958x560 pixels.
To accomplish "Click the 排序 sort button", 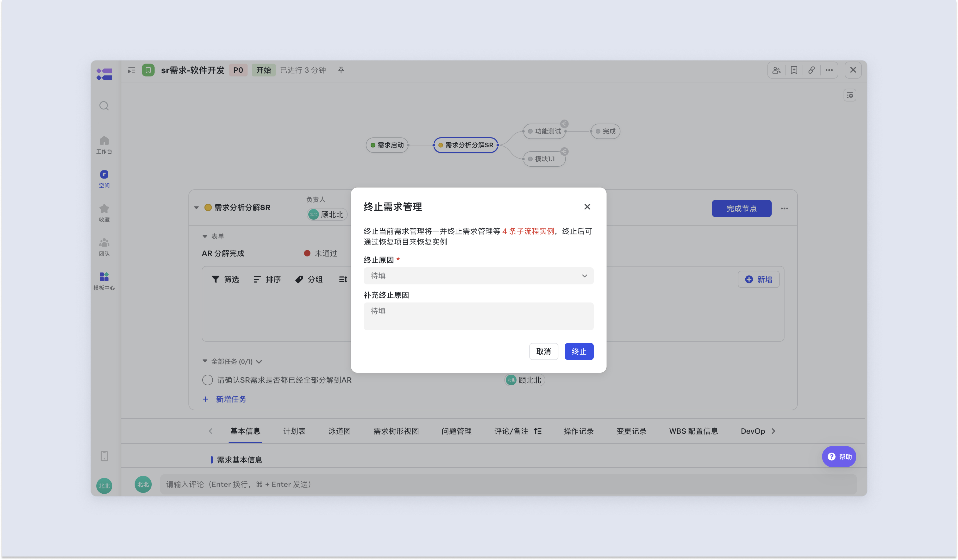I will 267,279.
